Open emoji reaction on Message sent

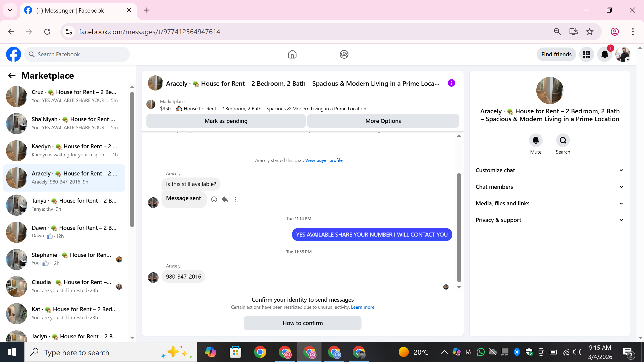tap(214, 199)
